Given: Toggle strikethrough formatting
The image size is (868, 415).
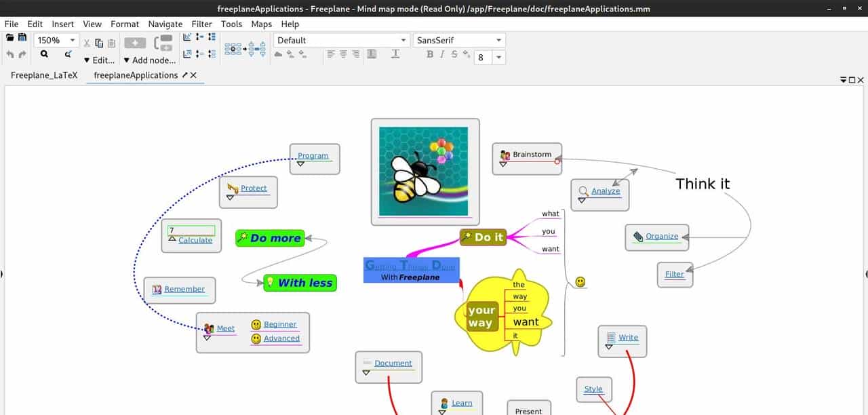Looking at the screenshot, I should click(x=454, y=54).
